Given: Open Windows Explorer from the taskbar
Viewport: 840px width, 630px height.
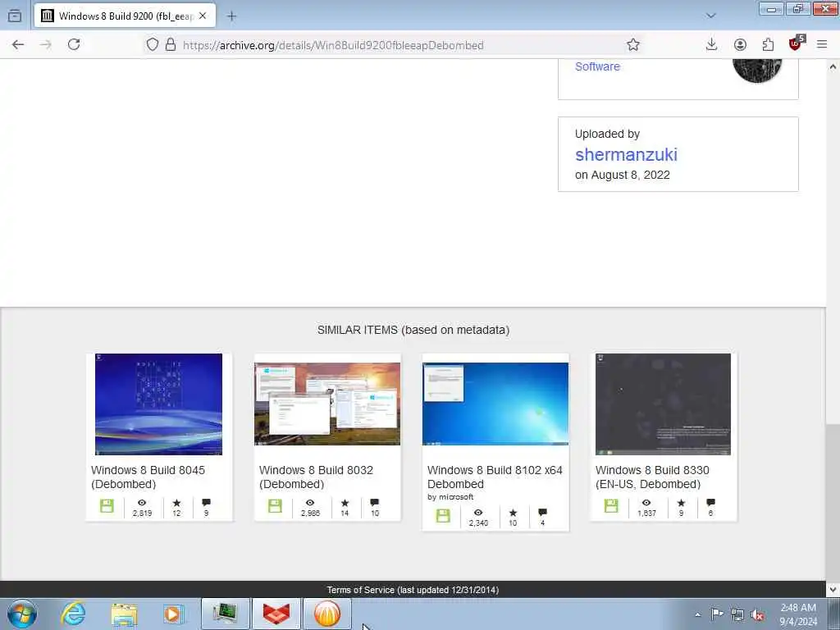Looking at the screenshot, I should click(125, 614).
